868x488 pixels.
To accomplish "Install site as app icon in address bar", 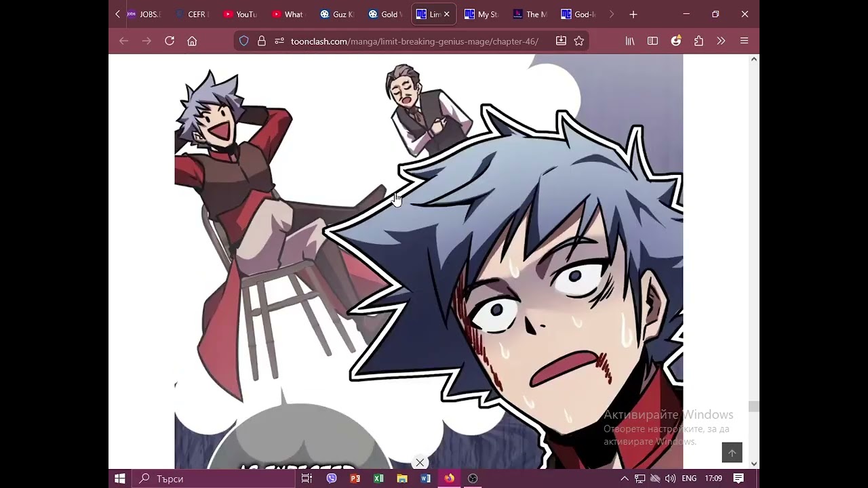I will coord(561,41).
